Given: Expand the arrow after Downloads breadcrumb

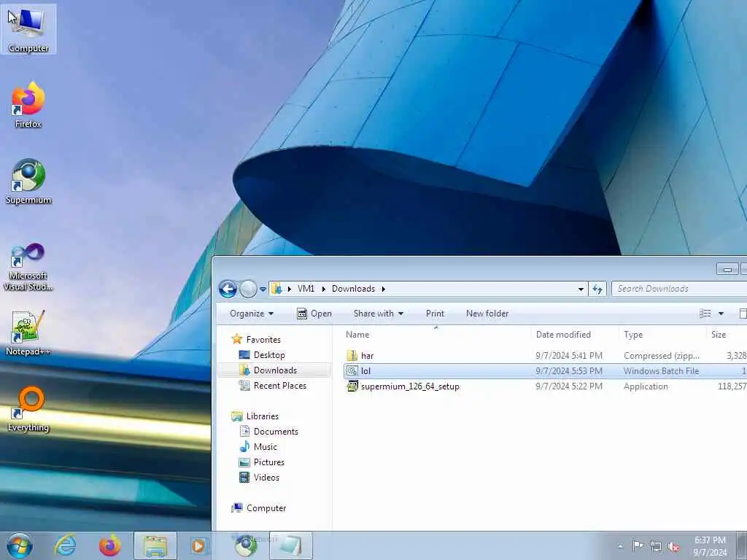Looking at the screenshot, I should pyautogui.click(x=383, y=289).
